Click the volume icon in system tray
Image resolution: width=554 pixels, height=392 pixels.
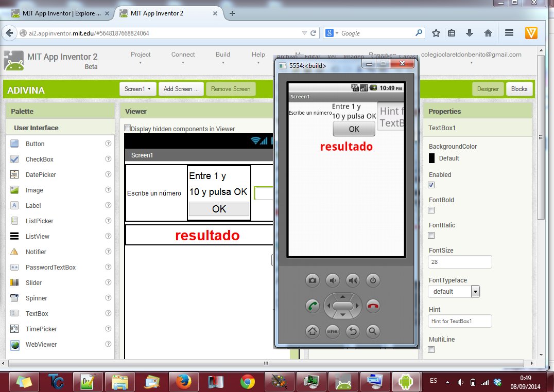click(x=460, y=382)
